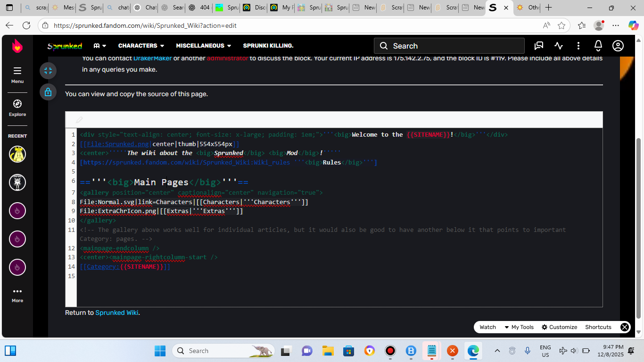Follow the DrakerMaker user link
Screen dimensions: 644x362
tap(152, 58)
